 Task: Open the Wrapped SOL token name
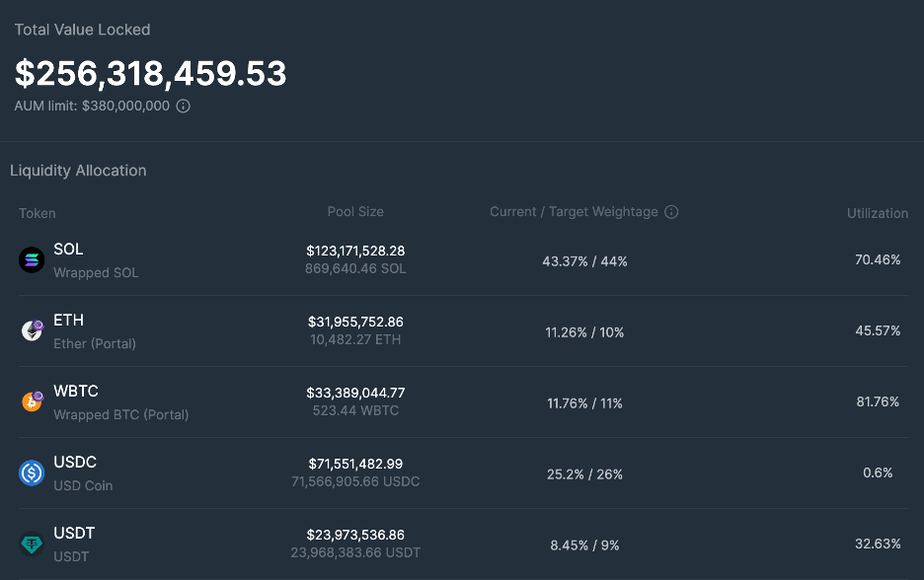click(96, 273)
